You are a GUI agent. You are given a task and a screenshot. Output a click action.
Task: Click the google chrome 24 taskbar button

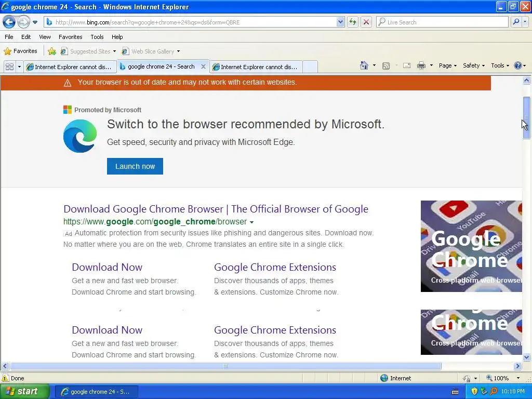pyautogui.click(x=96, y=392)
